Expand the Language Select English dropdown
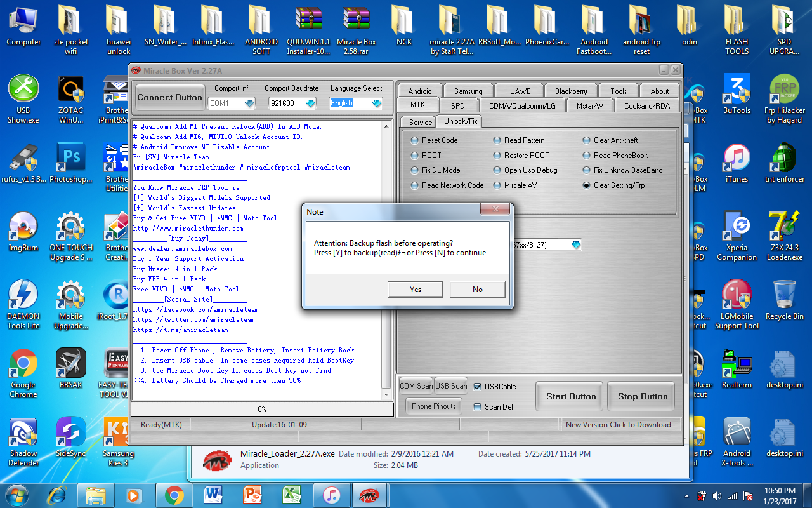This screenshot has width=812, height=508. point(377,103)
